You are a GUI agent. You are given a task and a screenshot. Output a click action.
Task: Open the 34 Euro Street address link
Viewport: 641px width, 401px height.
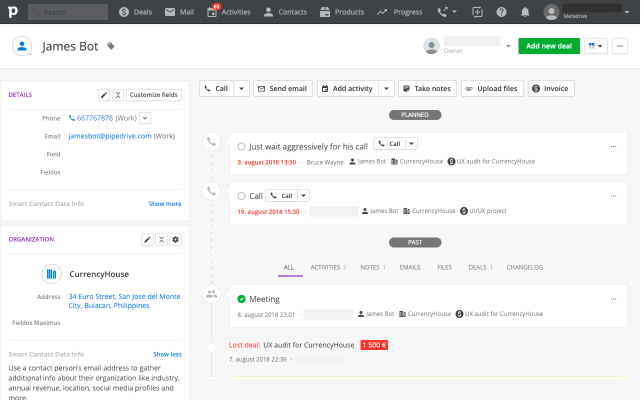[x=124, y=301]
